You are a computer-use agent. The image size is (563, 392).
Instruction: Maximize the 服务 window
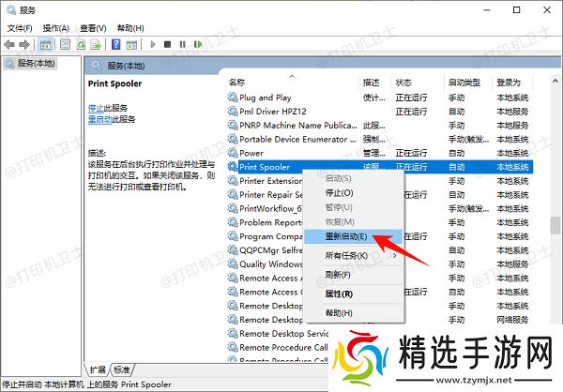coord(516,9)
